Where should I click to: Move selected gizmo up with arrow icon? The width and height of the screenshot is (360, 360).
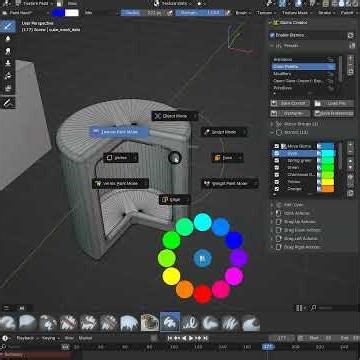[351, 161]
